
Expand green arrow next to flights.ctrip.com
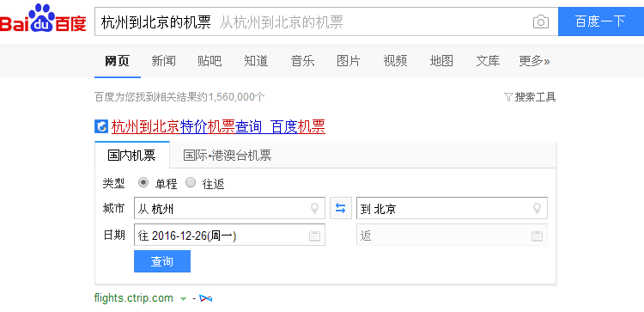point(183,299)
